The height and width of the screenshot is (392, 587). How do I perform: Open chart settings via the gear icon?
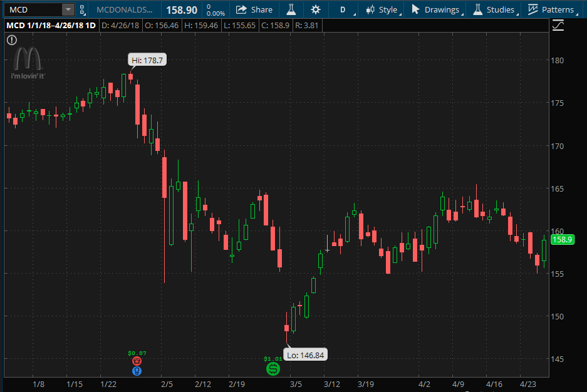[x=316, y=9]
